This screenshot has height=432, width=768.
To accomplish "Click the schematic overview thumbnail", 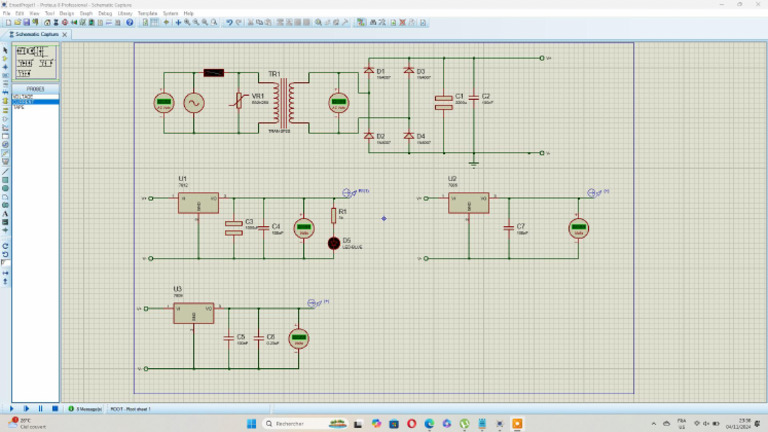I will tap(35, 62).
